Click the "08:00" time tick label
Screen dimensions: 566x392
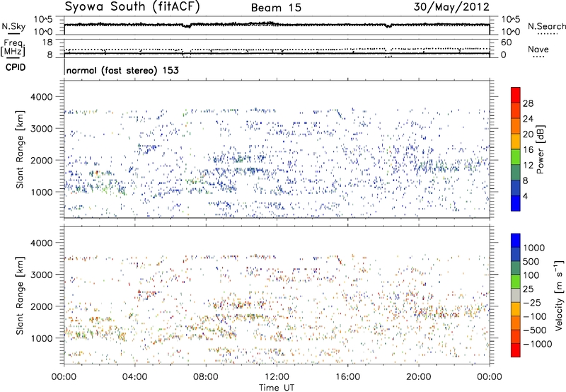(206, 377)
